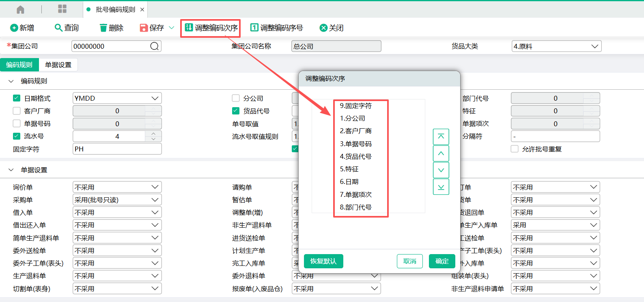
Task: Click the 新增 add icon
Action: [14, 28]
